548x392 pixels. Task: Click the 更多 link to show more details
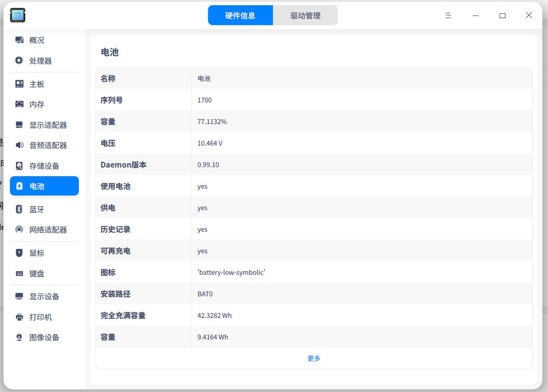point(313,358)
